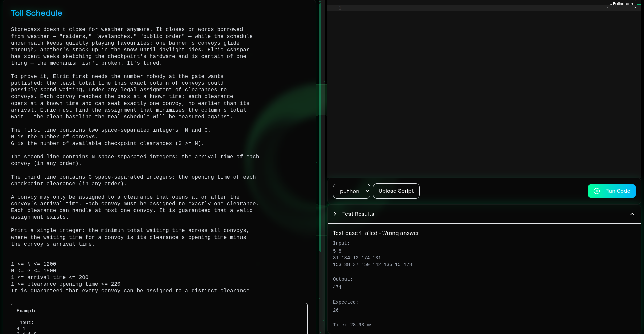The width and height of the screenshot is (644, 334).
Task: Select the clearances line '153 38 37 150 142 136 15 178'
Action: coord(372,265)
